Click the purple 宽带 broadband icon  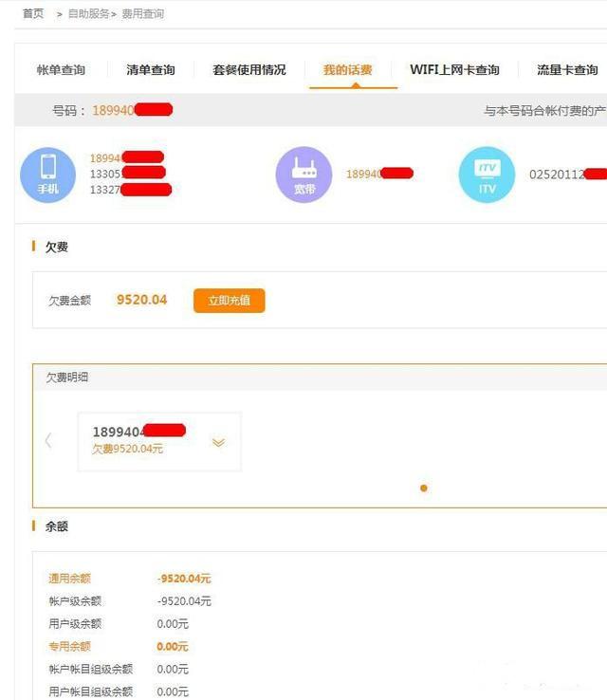pos(303,175)
